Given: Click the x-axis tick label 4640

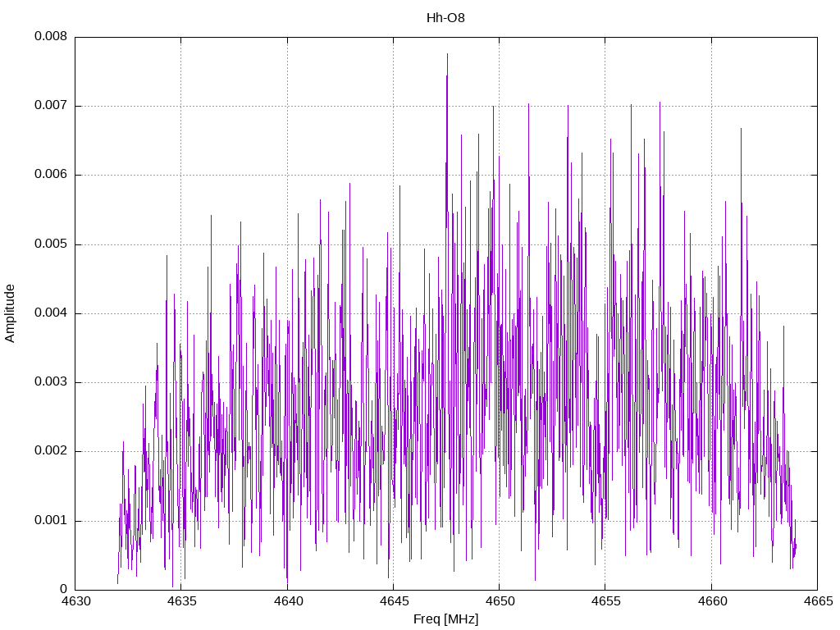Looking at the screenshot, I should [x=288, y=601].
